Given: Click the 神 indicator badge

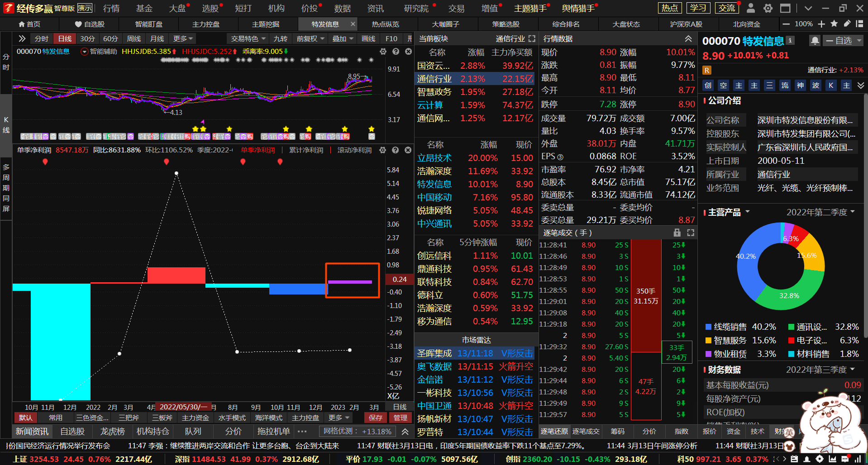Looking at the screenshot, I should point(801,85).
